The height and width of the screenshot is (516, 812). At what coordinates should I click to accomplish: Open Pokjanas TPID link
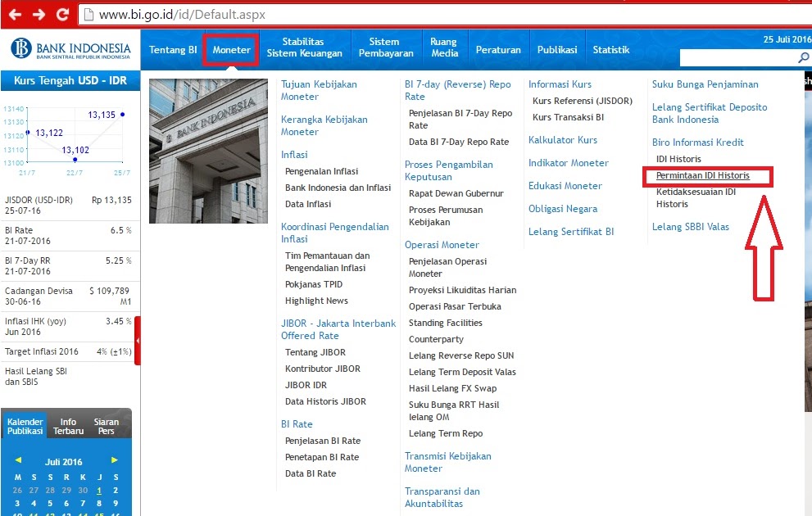click(314, 284)
